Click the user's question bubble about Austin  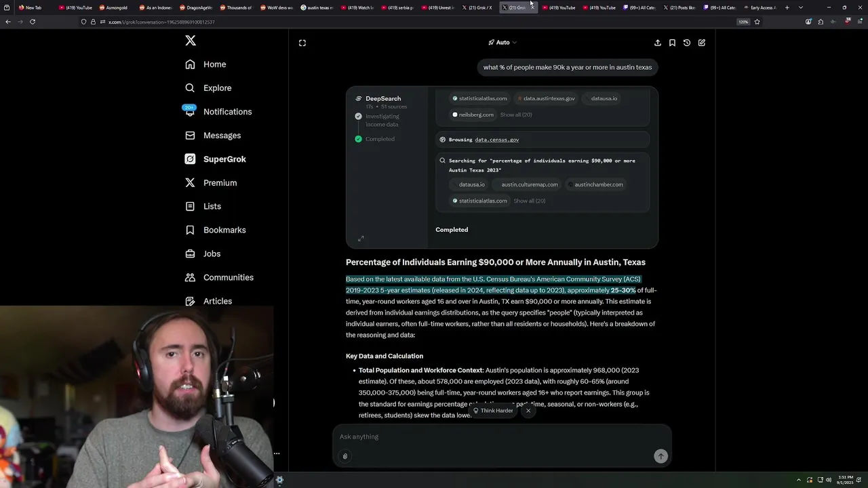coord(568,67)
